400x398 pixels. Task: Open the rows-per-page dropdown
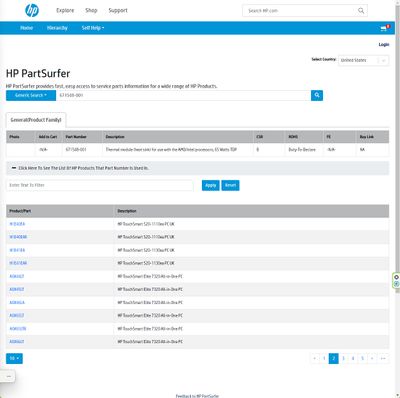(x=14, y=358)
